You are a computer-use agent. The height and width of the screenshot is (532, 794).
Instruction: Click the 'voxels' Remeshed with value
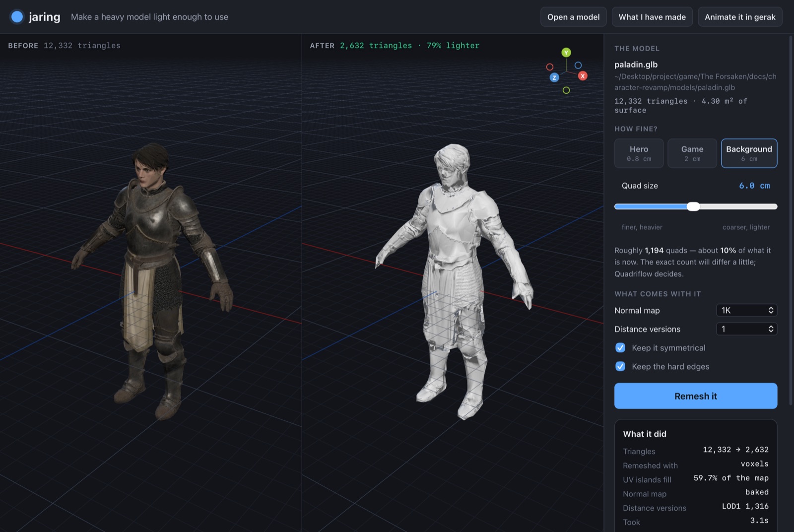coord(755,464)
